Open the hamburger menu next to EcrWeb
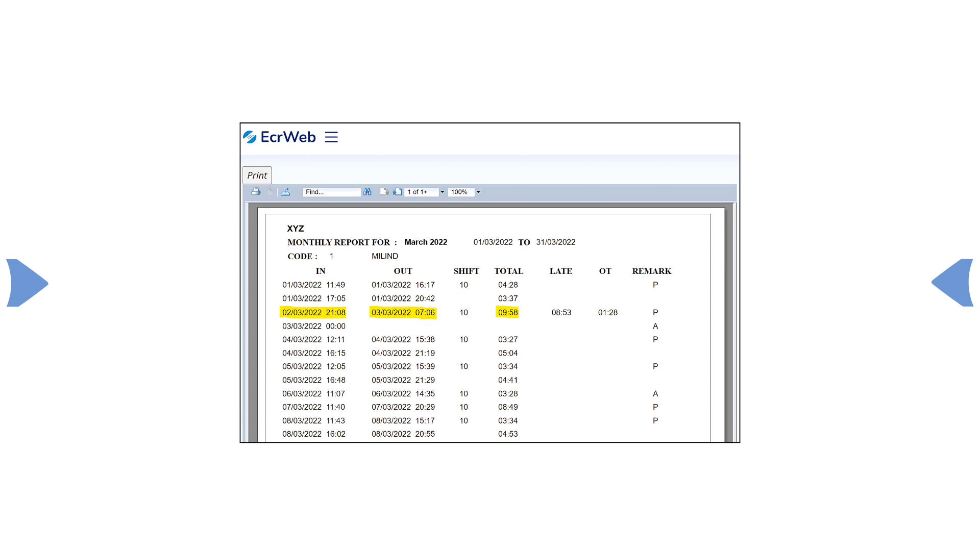Image resolution: width=980 pixels, height=551 pixels. 331,137
